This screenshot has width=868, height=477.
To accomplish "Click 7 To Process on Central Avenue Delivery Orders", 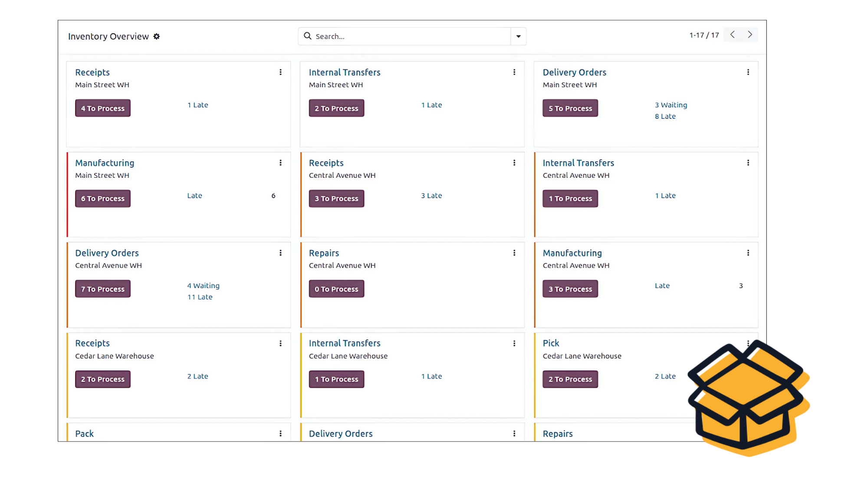I will tap(103, 289).
